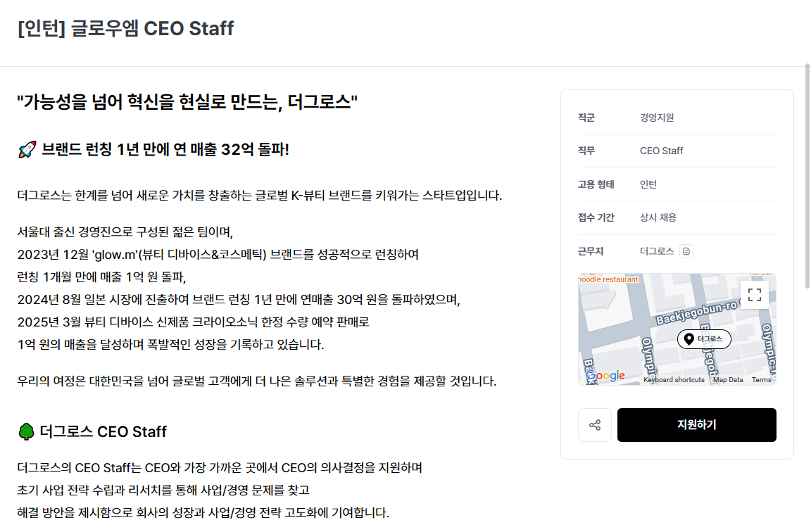811x532 pixels.
Task: Copy the 더그로스 address via document icon
Action: pyautogui.click(x=686, y=251)
